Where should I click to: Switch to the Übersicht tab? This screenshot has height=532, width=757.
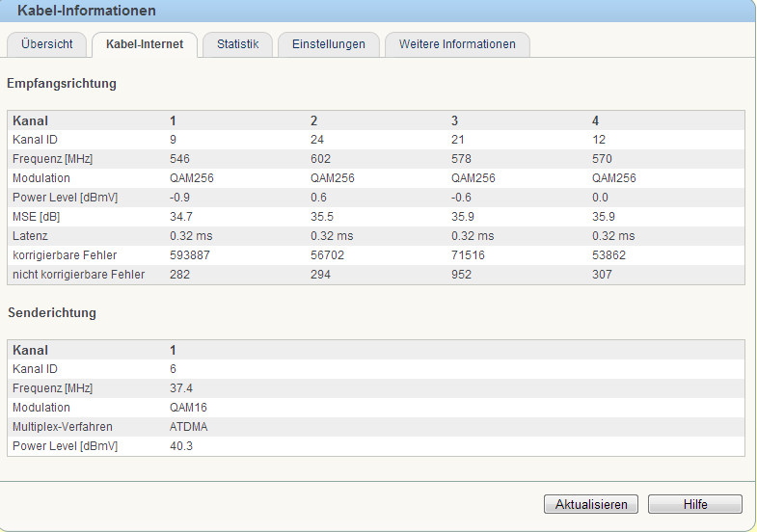coord(47,44)
